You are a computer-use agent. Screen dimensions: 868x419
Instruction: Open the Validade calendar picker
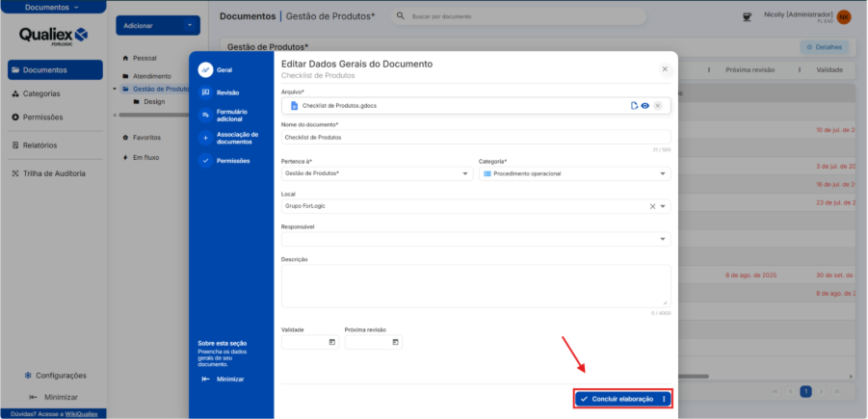[331, 342]
